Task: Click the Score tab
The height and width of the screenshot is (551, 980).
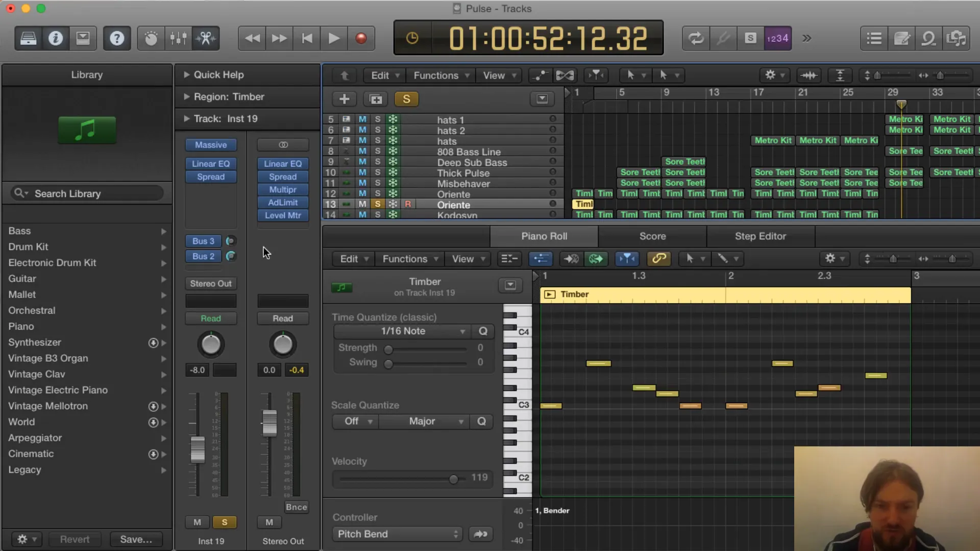Action: coord(652,236)
